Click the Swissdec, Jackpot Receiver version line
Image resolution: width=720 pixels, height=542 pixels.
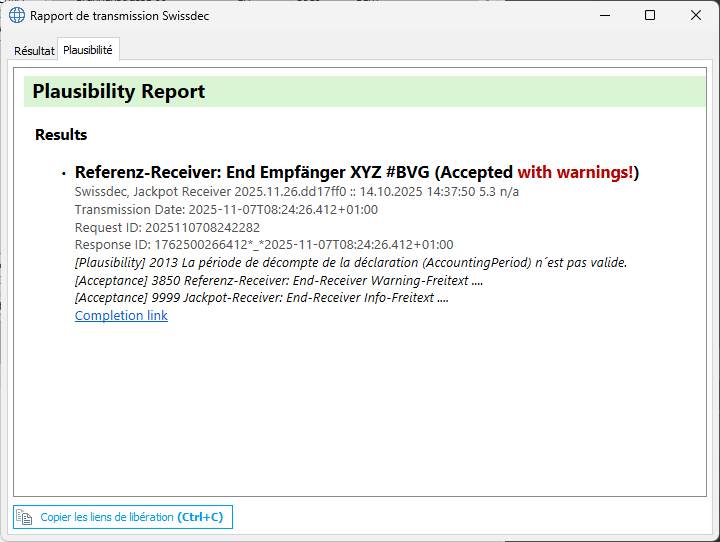[296, 192]
